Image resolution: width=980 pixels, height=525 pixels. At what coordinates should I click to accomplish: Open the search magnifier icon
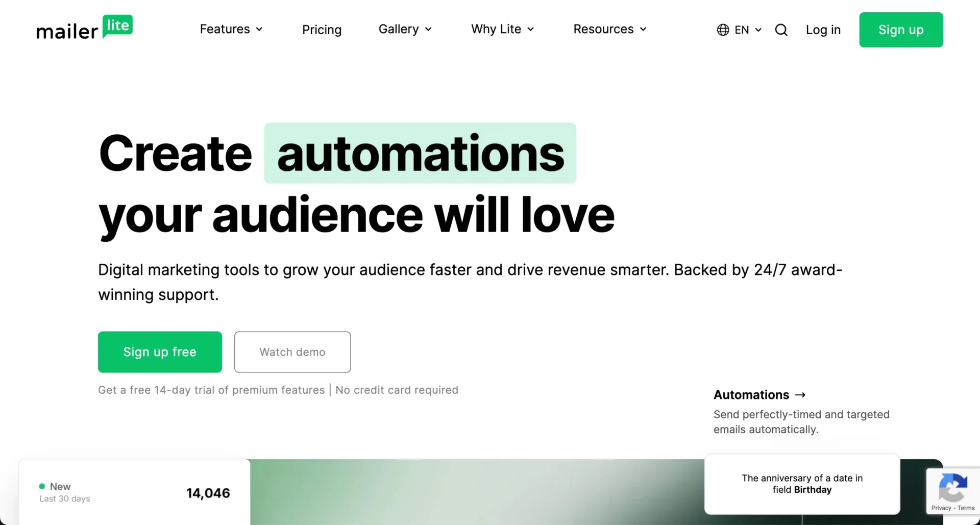coord(781,30)
